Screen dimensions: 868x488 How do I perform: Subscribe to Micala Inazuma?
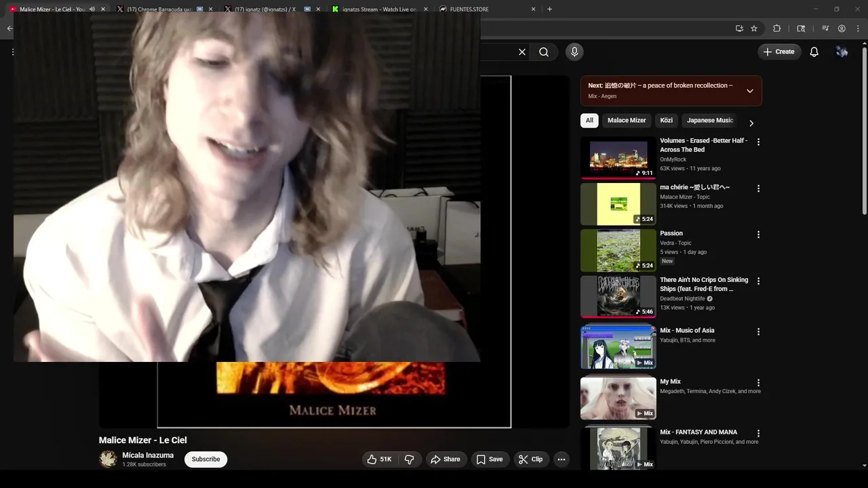coord(206,460)
